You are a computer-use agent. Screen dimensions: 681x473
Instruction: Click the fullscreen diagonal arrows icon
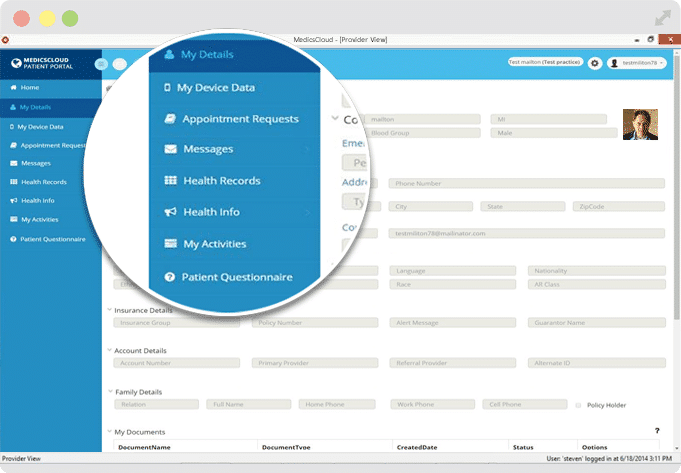click(663, 18)
